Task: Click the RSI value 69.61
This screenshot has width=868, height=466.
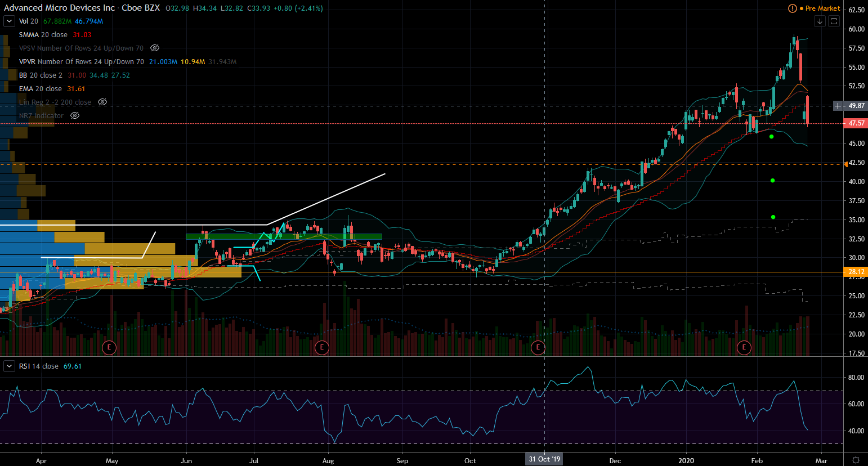Action: click(73, 366)
